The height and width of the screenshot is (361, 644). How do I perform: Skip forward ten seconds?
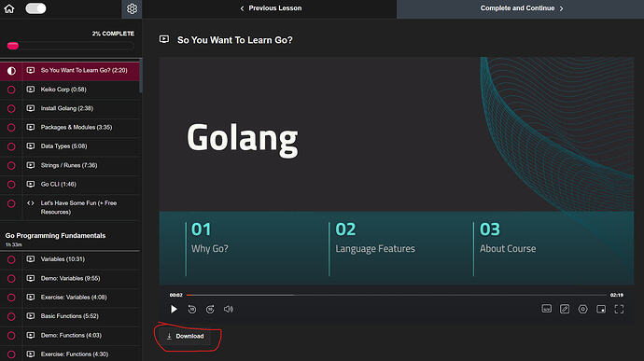click(x=210, y=309)
